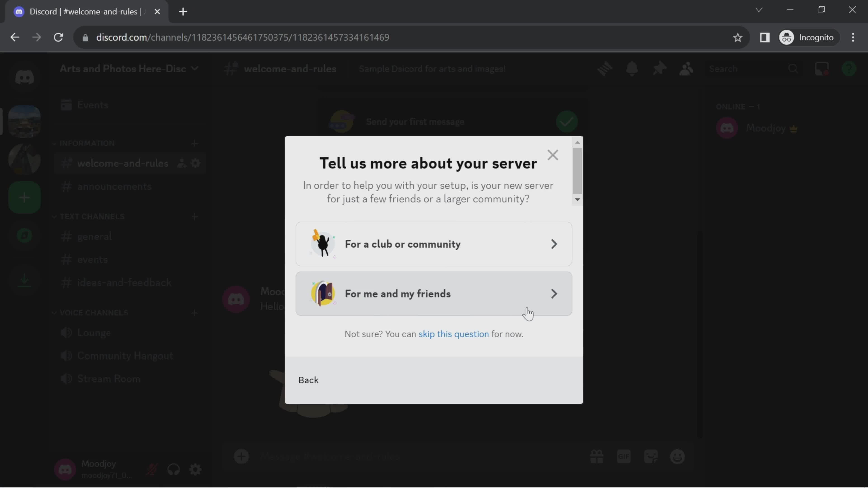Open the Inbox icon
This screenshot has width=868, height=488.
tap(822, 69)
